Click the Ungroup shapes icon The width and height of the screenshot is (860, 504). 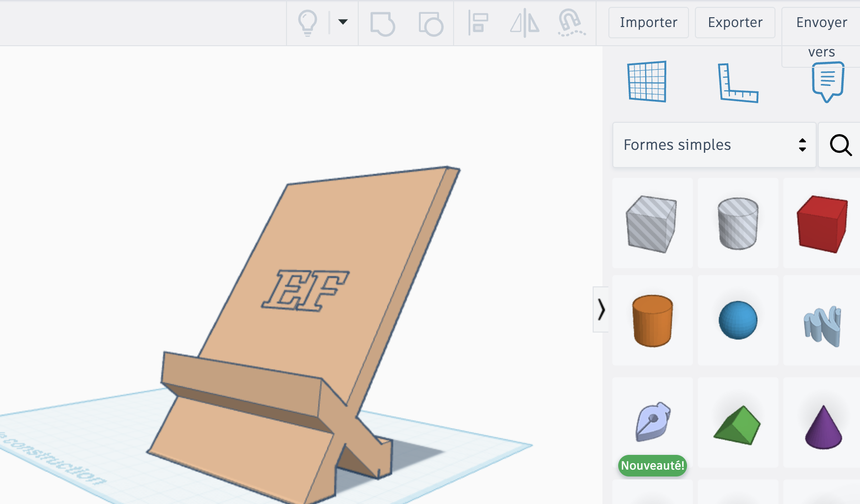[430, 24]
